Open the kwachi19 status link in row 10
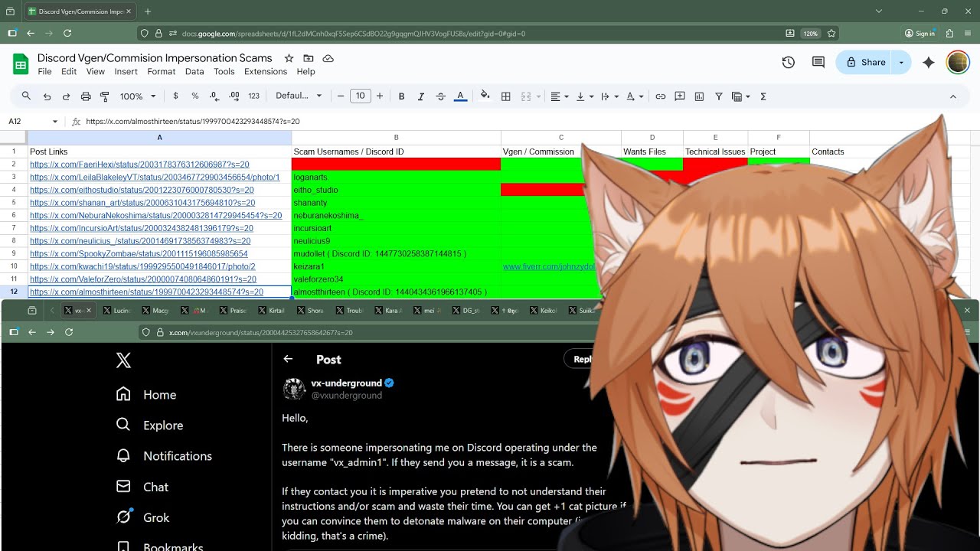This screenshot has height=551, width=980. (142, 266)
